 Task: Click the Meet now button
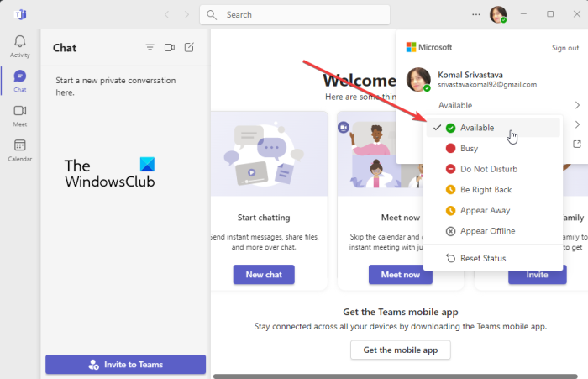[401, 274]
